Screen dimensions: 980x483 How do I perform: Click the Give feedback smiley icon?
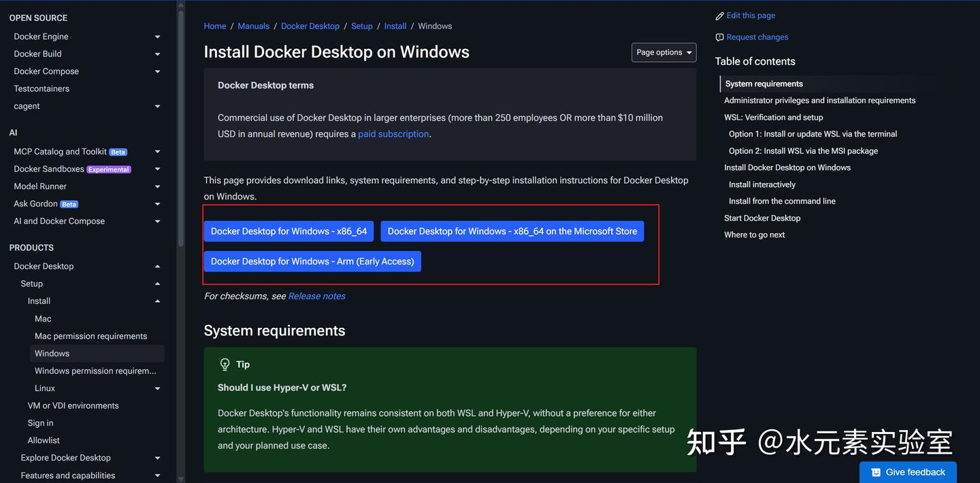(876, 472)
